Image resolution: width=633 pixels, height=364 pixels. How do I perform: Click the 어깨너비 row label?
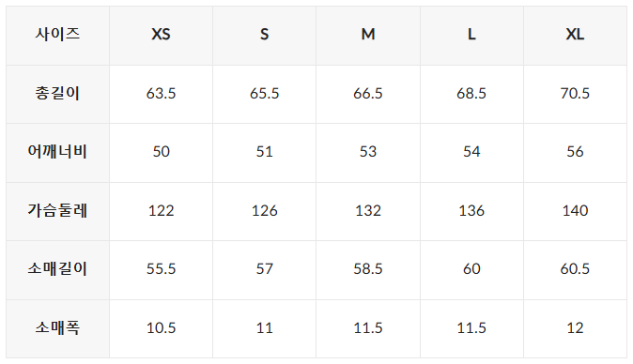[57, 152]
